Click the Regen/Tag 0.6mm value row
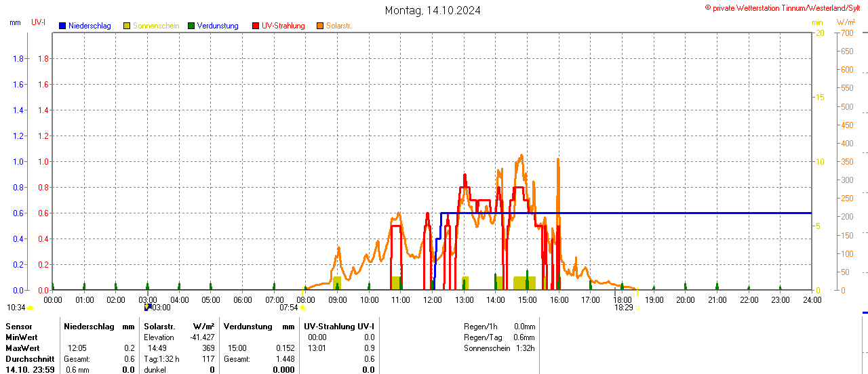 pos(498,337)
